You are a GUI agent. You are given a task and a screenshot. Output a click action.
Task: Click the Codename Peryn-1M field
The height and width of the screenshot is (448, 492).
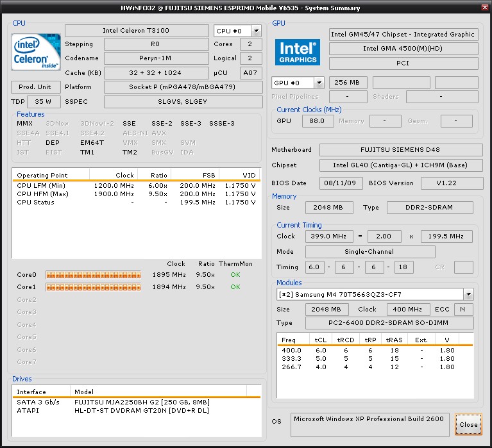(157, 58)
